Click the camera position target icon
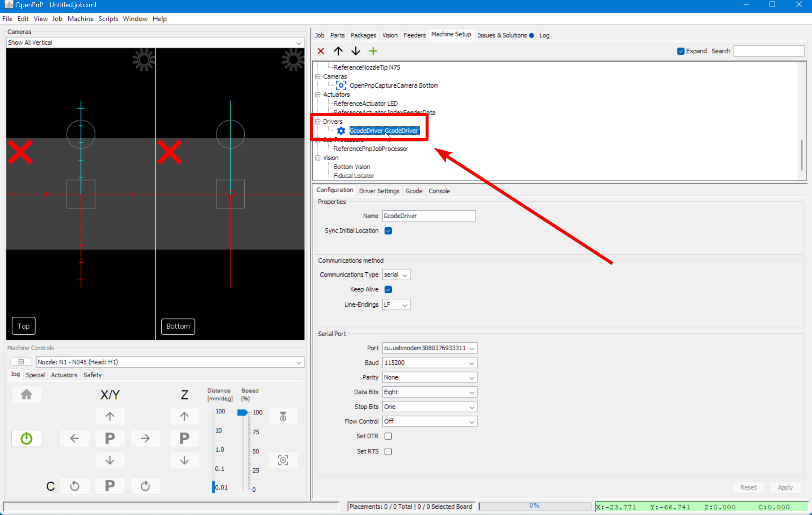 coord(283,460)
